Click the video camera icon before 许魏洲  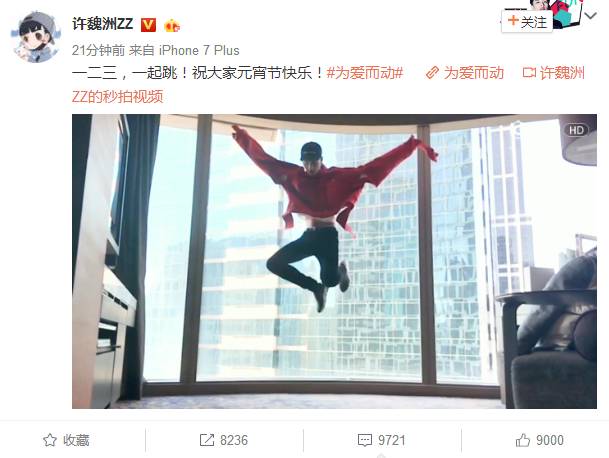(529, 73)
